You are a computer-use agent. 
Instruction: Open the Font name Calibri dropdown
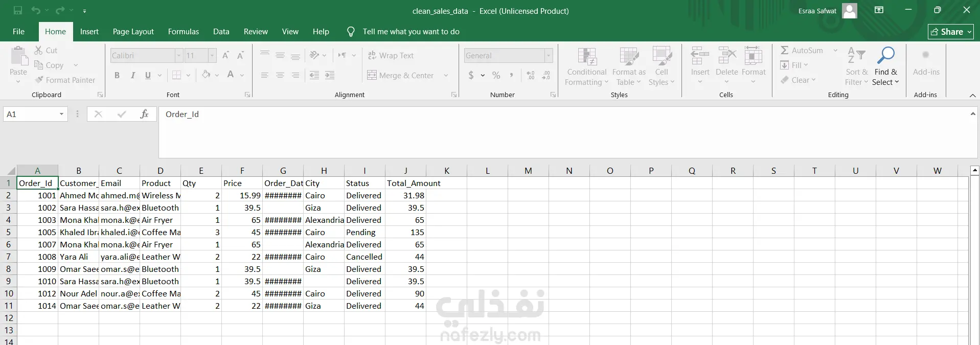pos(179,55)
